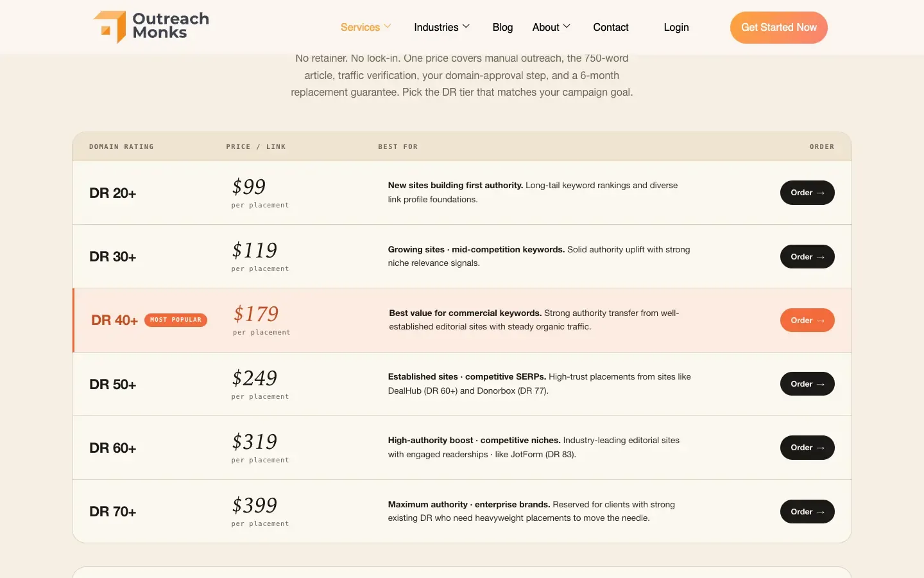Click the DR 50+ row label
Viewport: 924px width, 578px height.
[x=113, y=385]
